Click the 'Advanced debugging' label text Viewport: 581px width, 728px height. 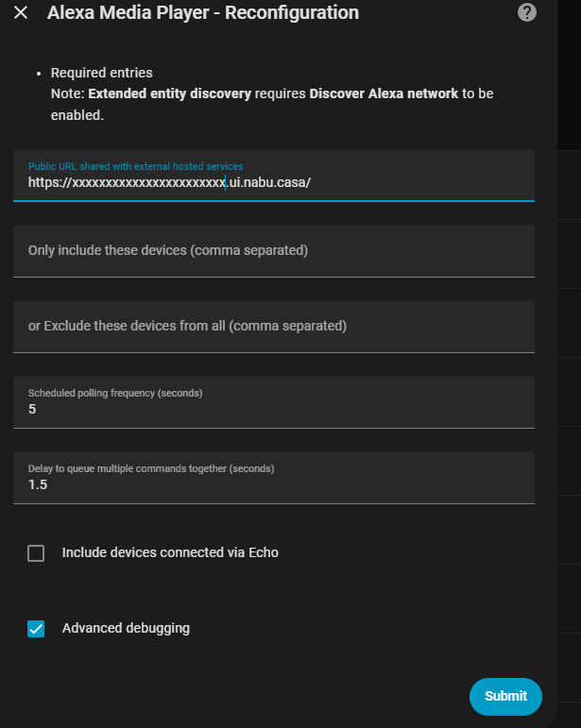tap(126, 628)
